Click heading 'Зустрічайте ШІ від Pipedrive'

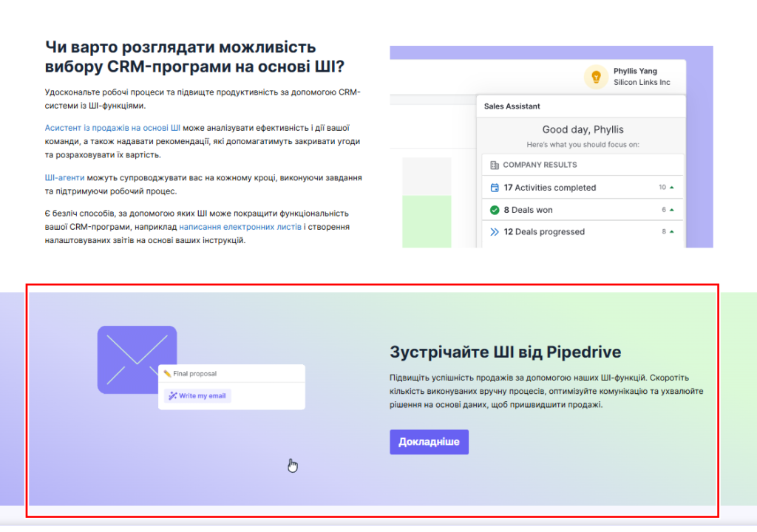coord(505,352)
